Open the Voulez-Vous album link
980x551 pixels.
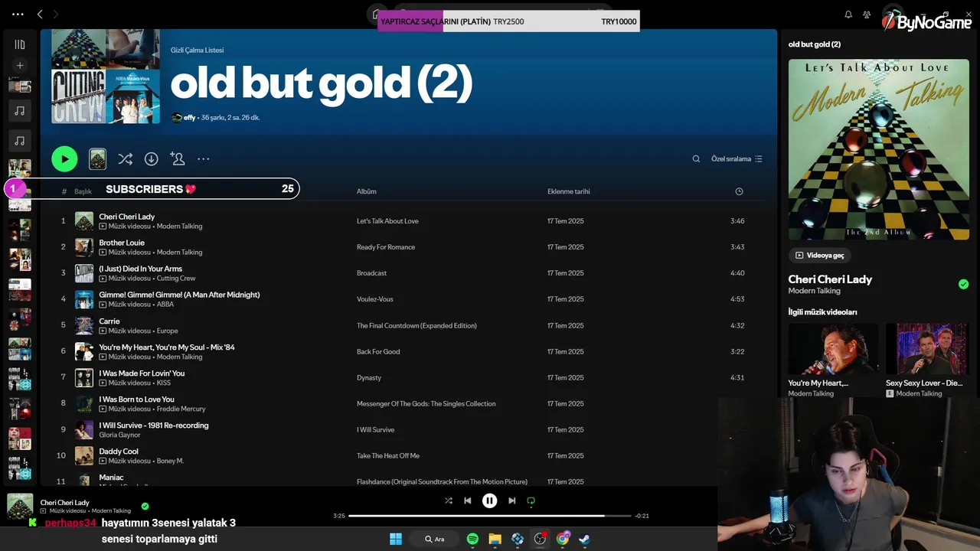pyautogui.click(x=375, y=299)
